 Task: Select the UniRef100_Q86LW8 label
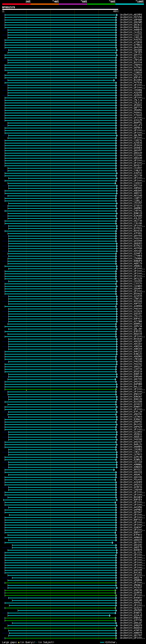[x=131, y=600]
